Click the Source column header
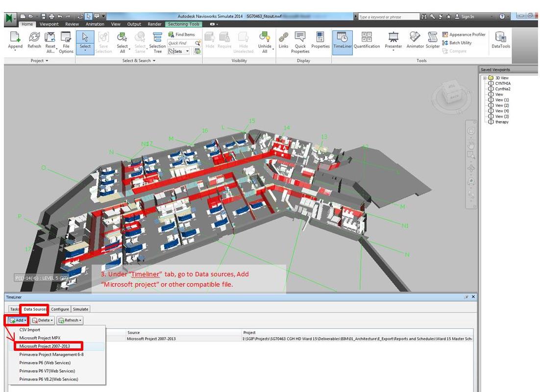This screenshot has height=392, width=540. [184, 332]
